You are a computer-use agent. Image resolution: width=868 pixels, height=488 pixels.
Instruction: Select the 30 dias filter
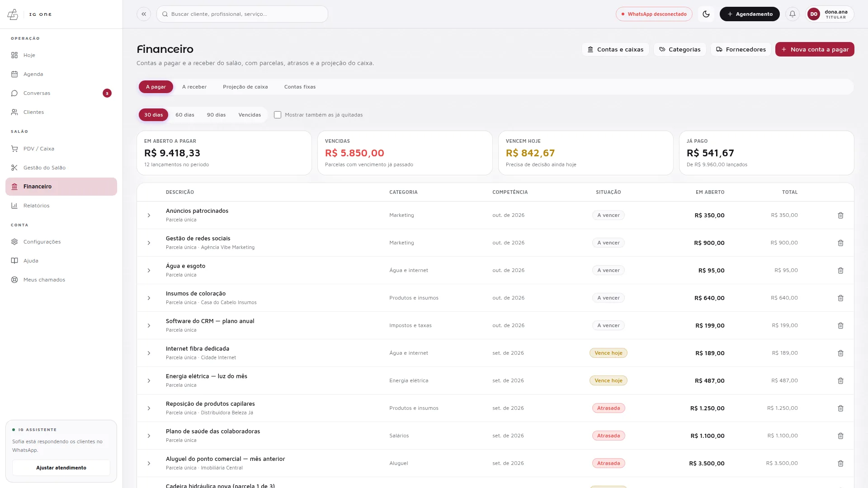[x=153, y=115]
